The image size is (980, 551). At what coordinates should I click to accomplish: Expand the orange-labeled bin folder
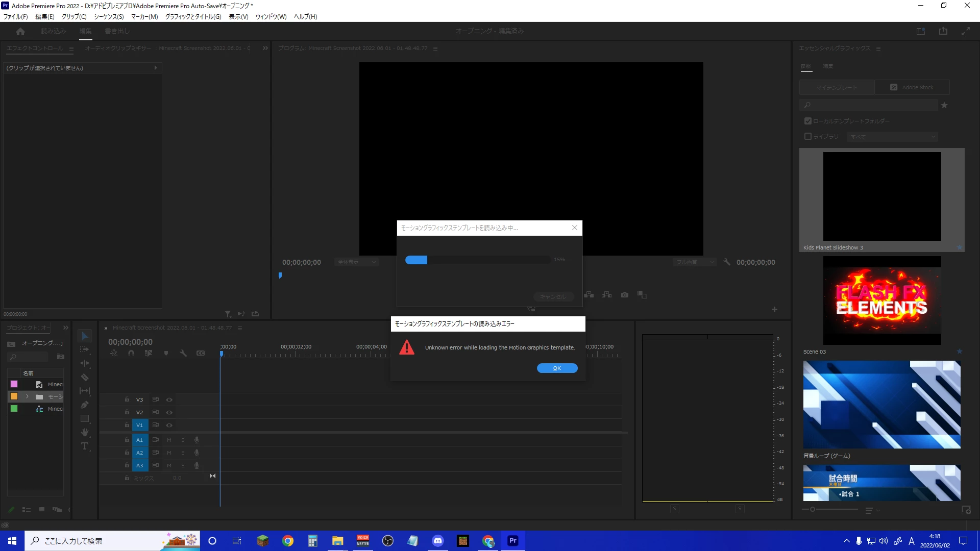[x=27, y=396]
